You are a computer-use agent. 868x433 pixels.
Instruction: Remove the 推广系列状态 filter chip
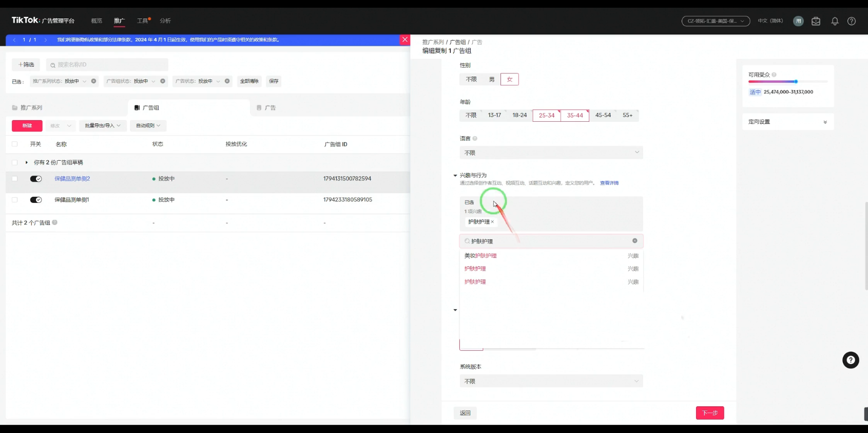coord(93,81)
